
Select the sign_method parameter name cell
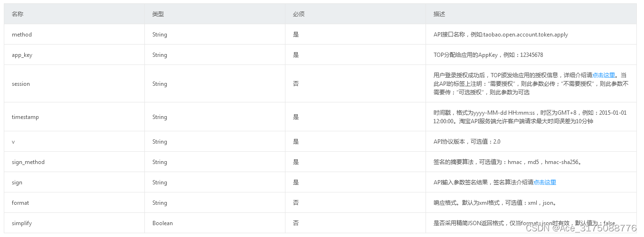tap(75, 162)
